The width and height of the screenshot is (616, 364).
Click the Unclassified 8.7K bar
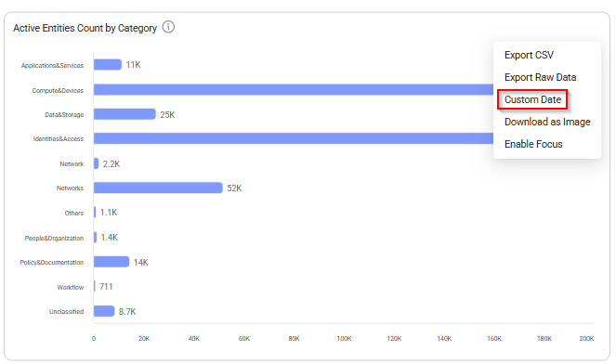[x=104, y=311]
